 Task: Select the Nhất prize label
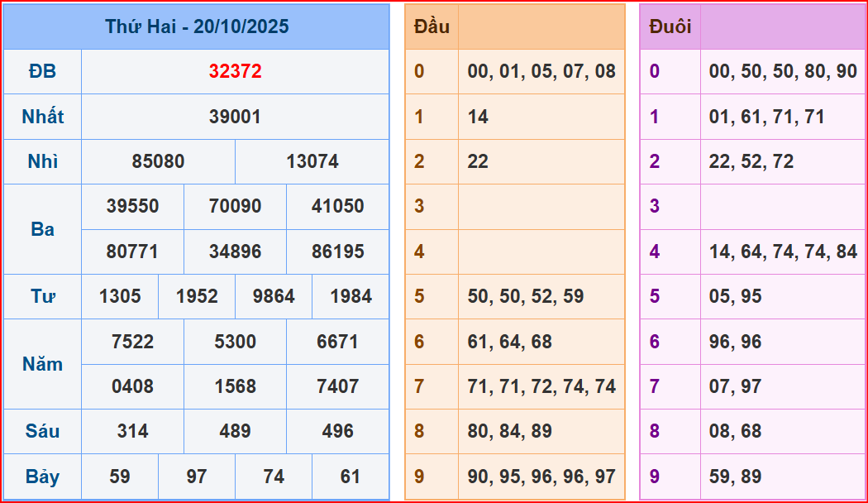[43, 117]
